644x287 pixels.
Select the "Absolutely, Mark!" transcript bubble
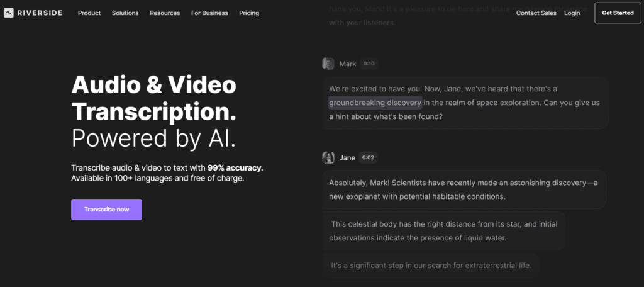pos(464,189)
